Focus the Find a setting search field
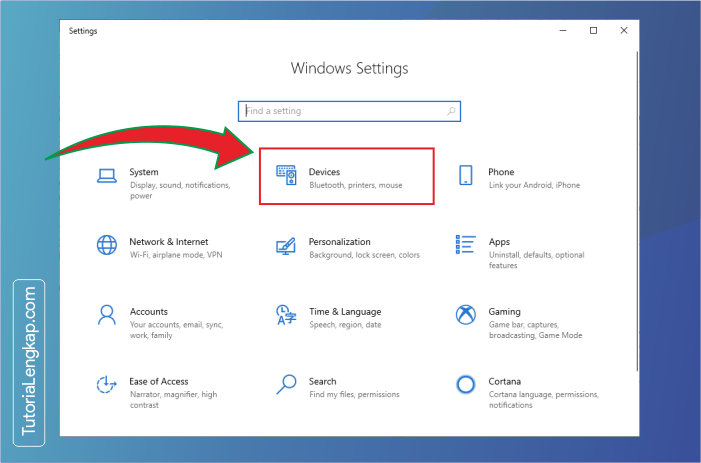The height and width of the screenshot is (463, 701). click(x=349, y=111)
